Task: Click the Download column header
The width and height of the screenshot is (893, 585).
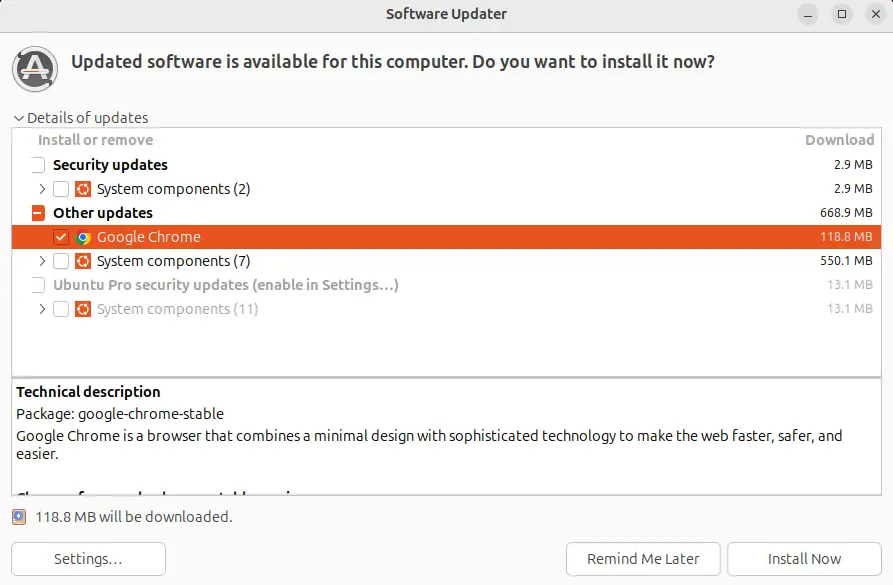Action: pyautogui.click(x=839, y=139)
